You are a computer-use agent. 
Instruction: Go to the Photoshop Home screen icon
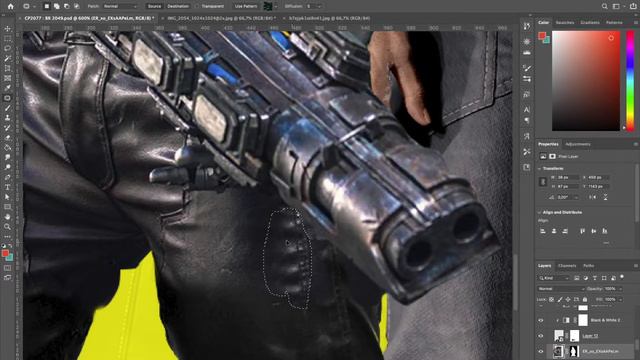coord(10,6)
